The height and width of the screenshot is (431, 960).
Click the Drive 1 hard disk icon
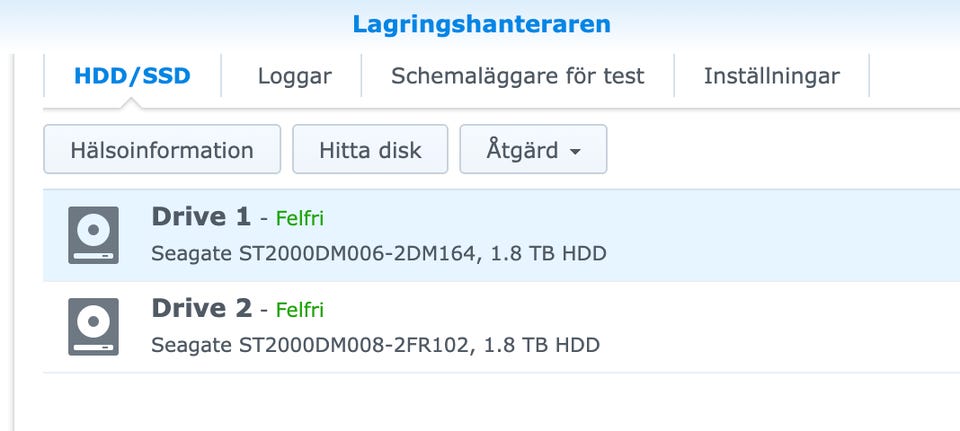[x=93, y=235]
